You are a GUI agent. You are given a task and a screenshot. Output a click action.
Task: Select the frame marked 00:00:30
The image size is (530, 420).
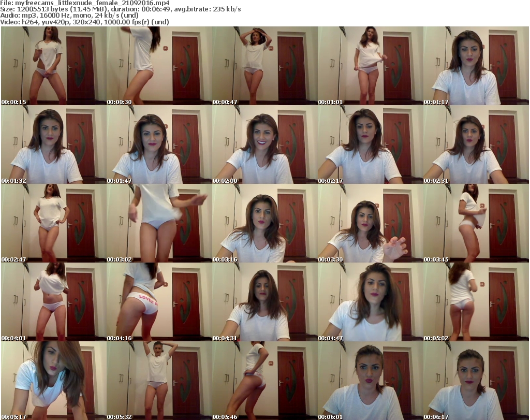tap(159, 66)
